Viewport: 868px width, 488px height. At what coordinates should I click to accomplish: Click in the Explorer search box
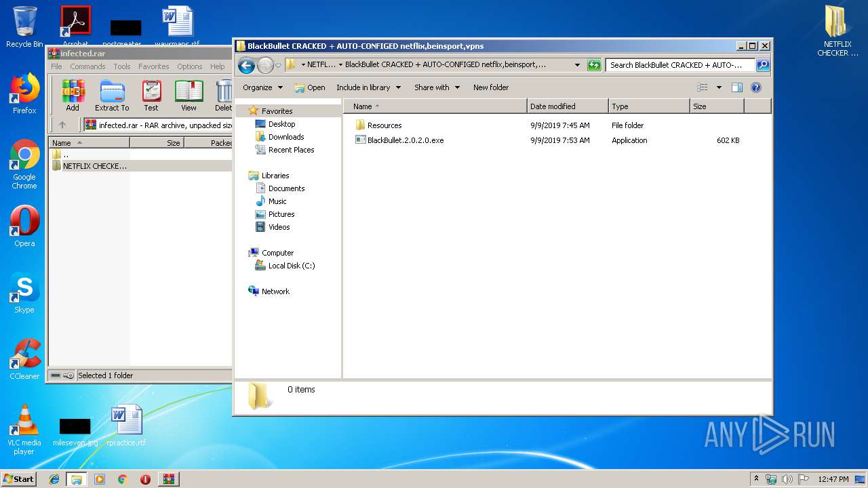tap(680, 65)
